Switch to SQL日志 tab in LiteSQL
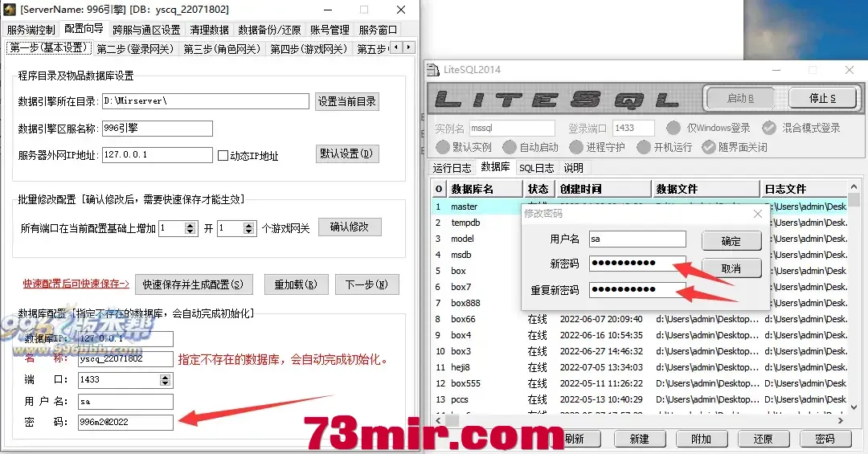This screenshot has width=868, height=454. pos(536,168)
